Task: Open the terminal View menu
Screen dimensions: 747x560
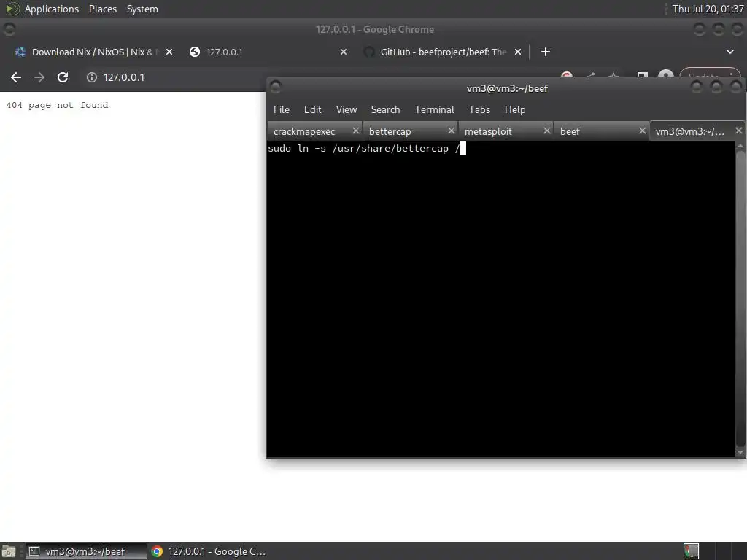Action: click(347, 109)
